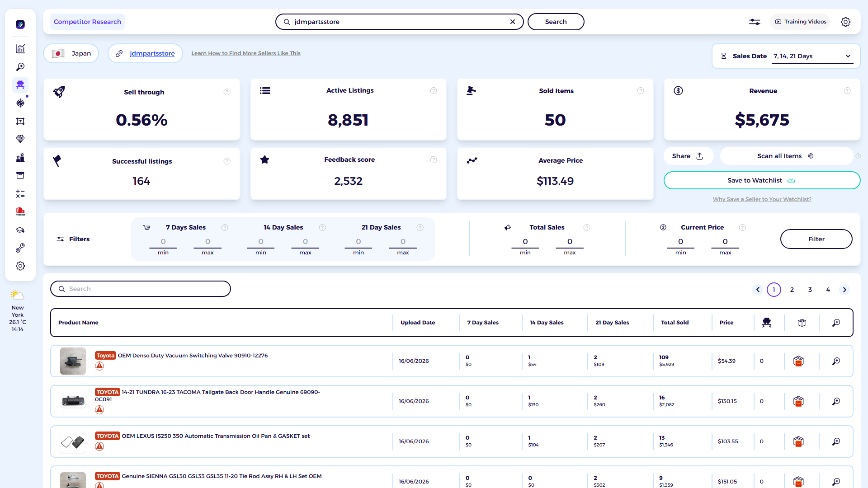Image resolution: width=868 pixels, height=488 pixels.
Task: Click help icon next to Scan all Items
Action: pos(858,156)
